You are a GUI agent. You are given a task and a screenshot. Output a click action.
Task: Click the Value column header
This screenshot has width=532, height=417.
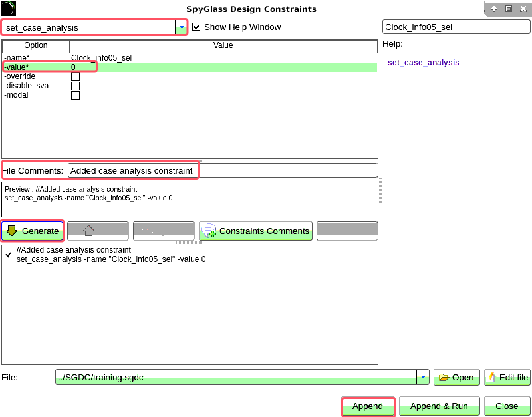point(223,45)
